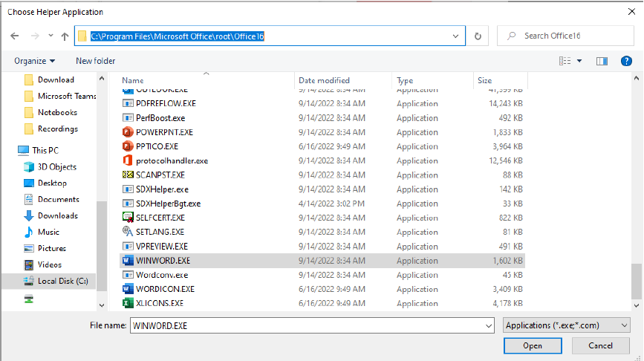
Task: Select the PPTICO.EXE icon
Action: coord(128,146)
